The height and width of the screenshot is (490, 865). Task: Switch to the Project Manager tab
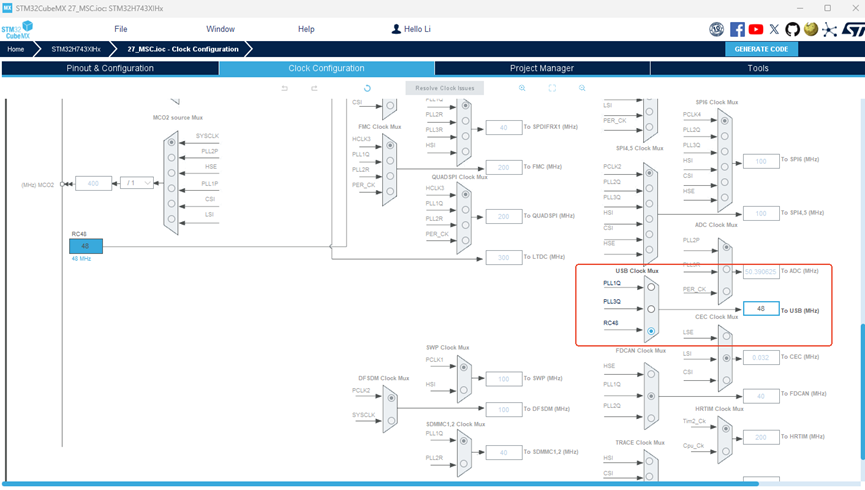coord(542,68)
